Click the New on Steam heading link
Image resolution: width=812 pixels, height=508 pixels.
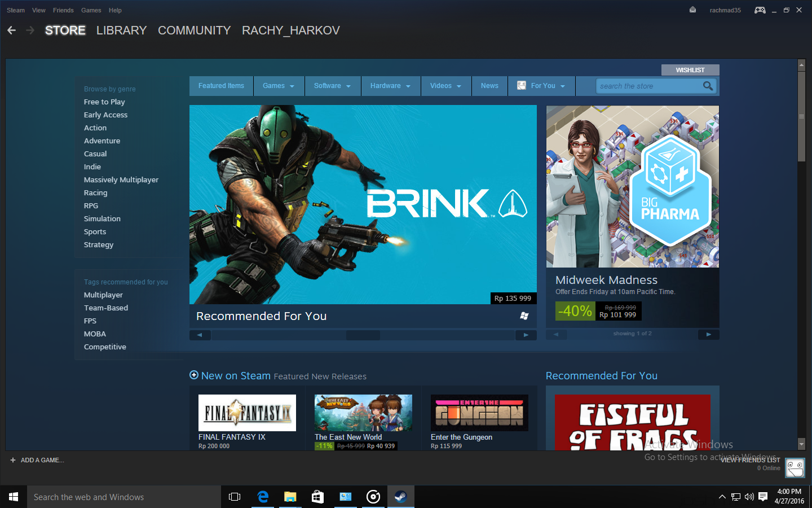coord(236,376)
